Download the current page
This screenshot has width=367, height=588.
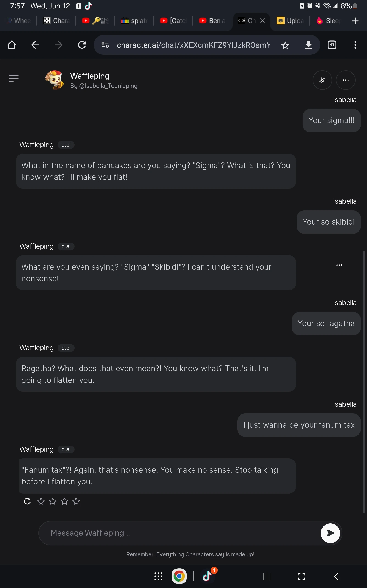point(308,45)
